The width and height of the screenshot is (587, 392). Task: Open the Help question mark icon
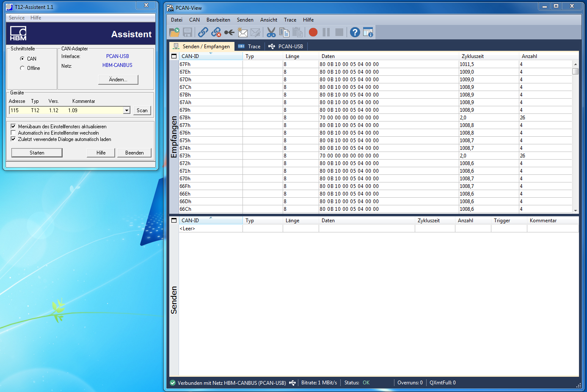click(x=355, y=32)
